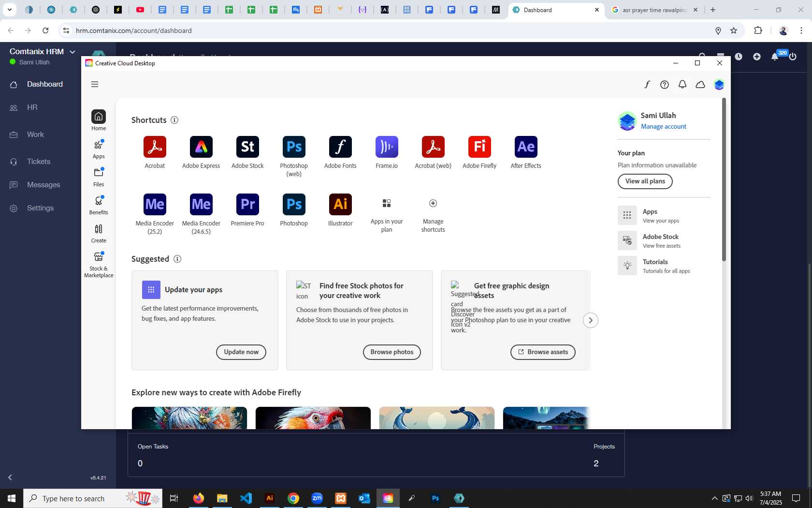Open Files section in sidebar
This screenshot has width=812, height=508.
[x=99, y=178]
